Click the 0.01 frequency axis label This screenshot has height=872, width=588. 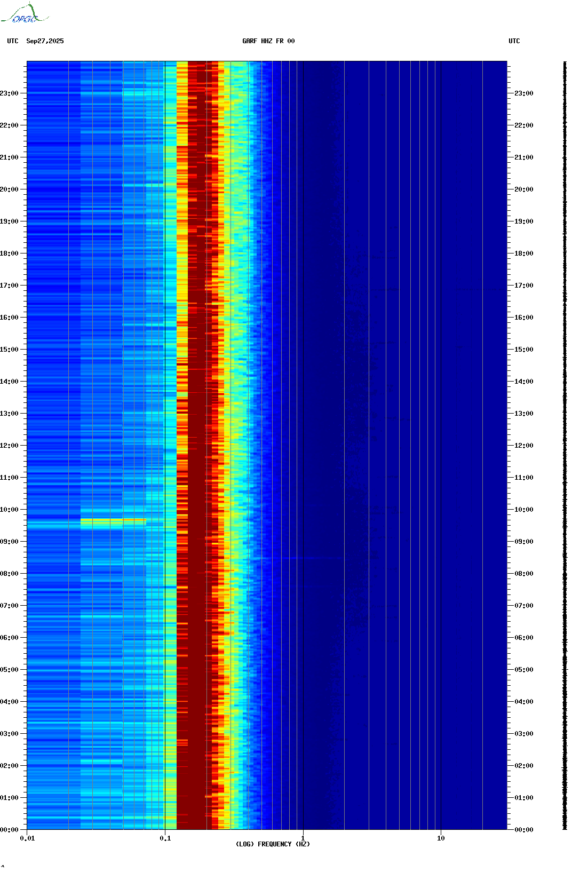click(27, 838)
